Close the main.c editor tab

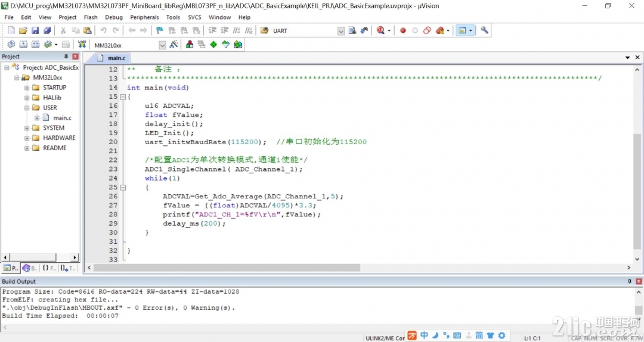pos(637,57)
